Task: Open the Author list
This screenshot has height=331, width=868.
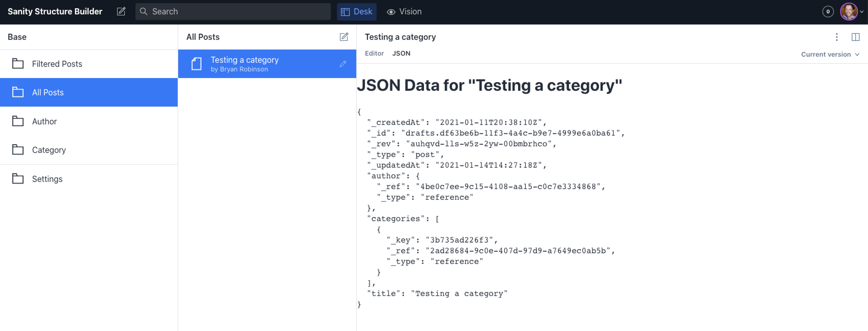Action: point(45,121)
